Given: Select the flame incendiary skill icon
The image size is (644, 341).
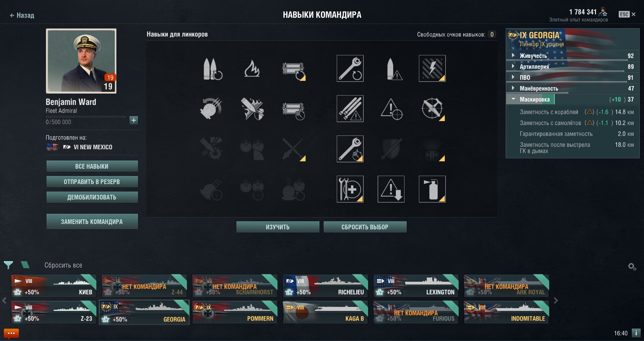Looking at the screenshot, I should pyautogui.click(x=252, y=69).
